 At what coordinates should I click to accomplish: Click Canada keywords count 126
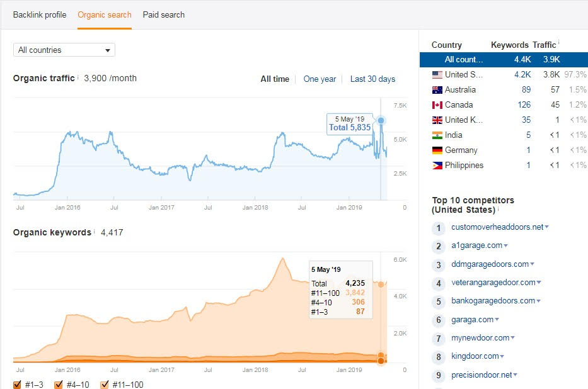pos(524,105)
